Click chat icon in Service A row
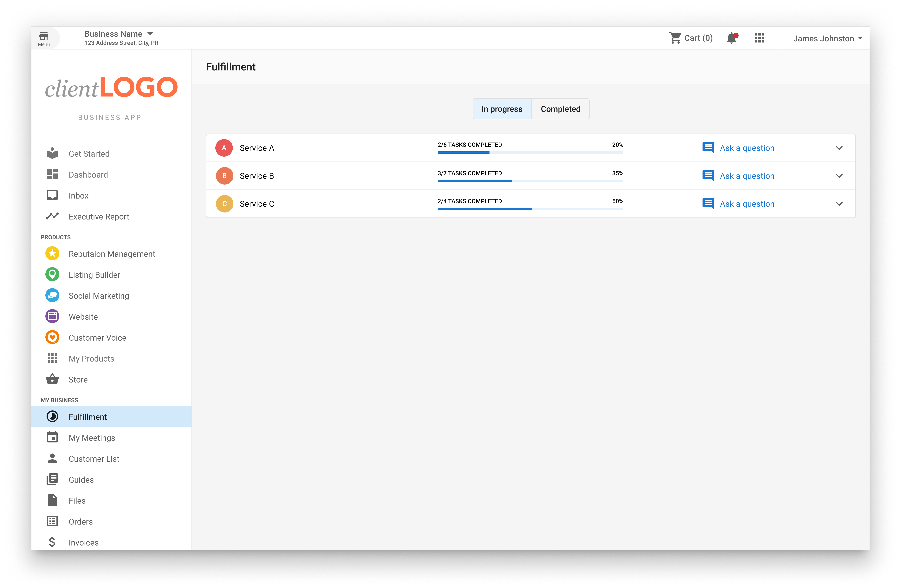Image resolution: width=901 pixels, height=588 pixels. tap(708, 148)
